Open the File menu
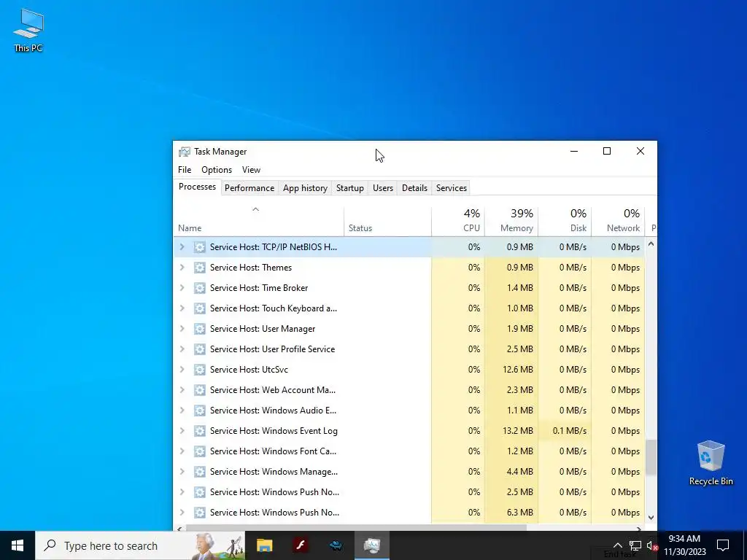 [185, 169]
